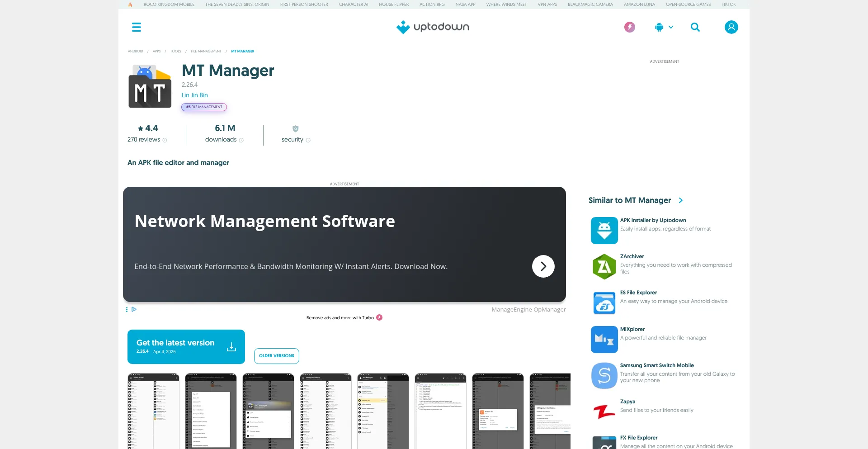The width and height of the screenshot is (868, 449).
Task: Click TOOLS breadcrumb
Action: 176,51
